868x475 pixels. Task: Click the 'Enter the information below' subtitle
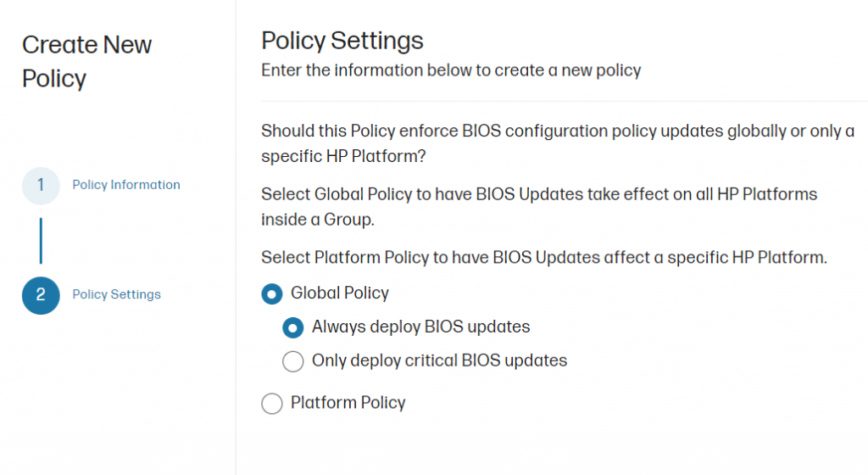click(450, 70)
